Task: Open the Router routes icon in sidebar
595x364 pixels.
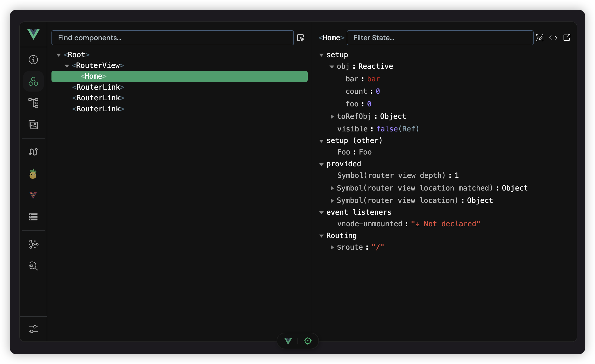Action: pyautogui.click(x=33, y=152)
